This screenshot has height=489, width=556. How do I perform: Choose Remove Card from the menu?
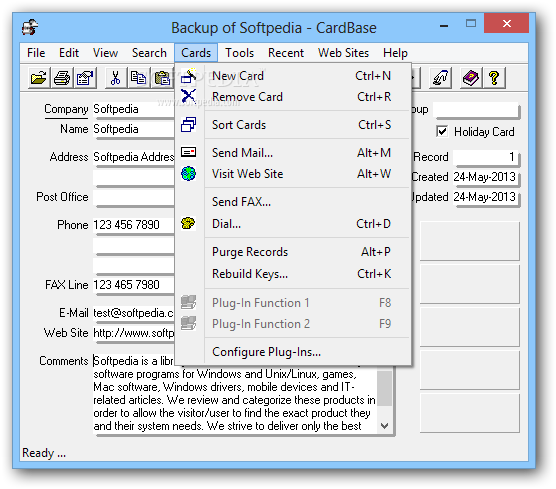pyautogui.click(x=294, y=96)
